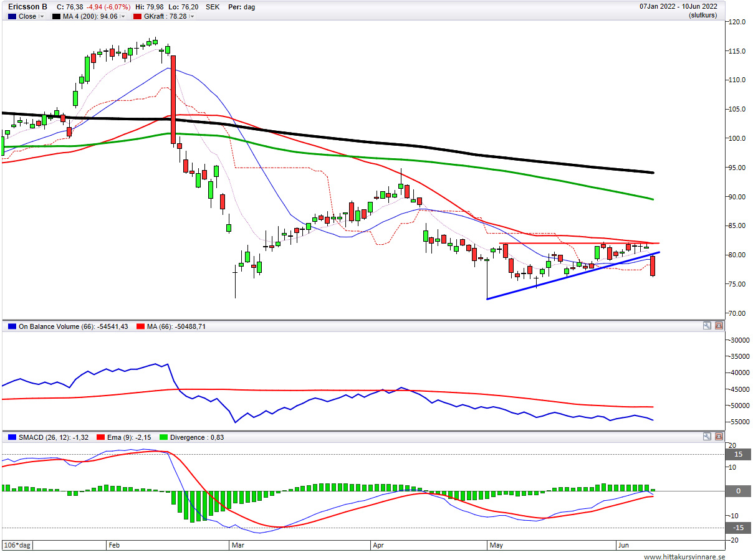753x560 pixels.
Task: Click the '106*dag' period box
Action: (x=17, y=545)
